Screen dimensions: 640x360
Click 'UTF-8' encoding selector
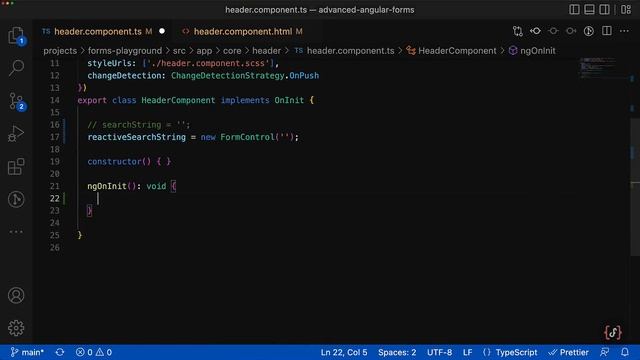click(x=439, y=352)
